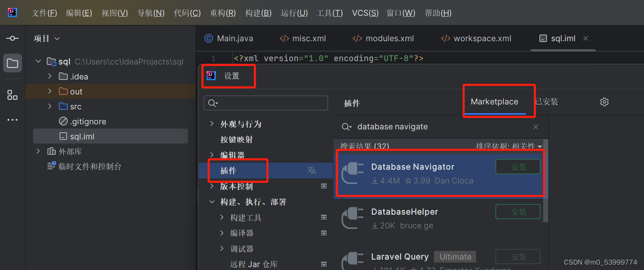Switch to modules.xml editor tab
The image size is (644, 270).
(383, 38)
